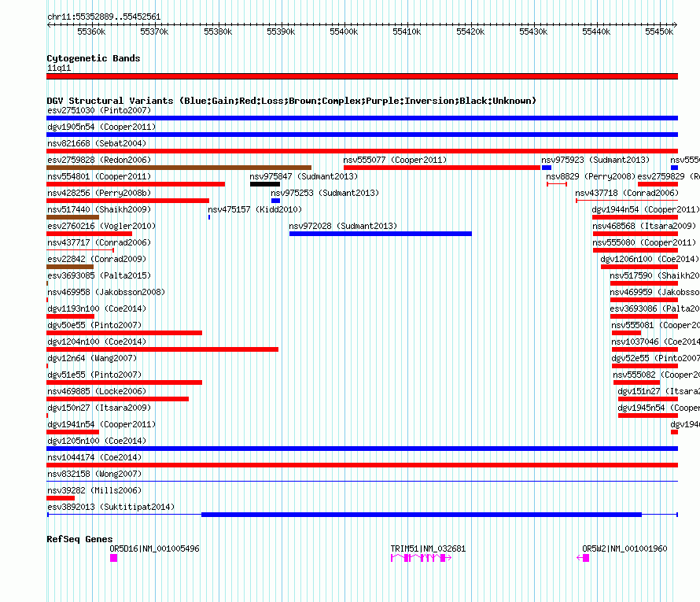
Task: Click the nsv975253 (Sudmant2013) label
Action: [x=325, y=193]
